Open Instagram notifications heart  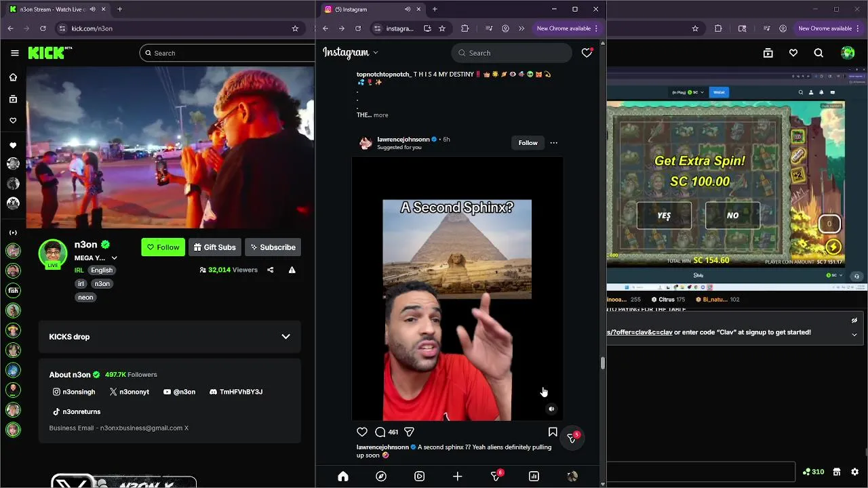click(x=587, y=53)
